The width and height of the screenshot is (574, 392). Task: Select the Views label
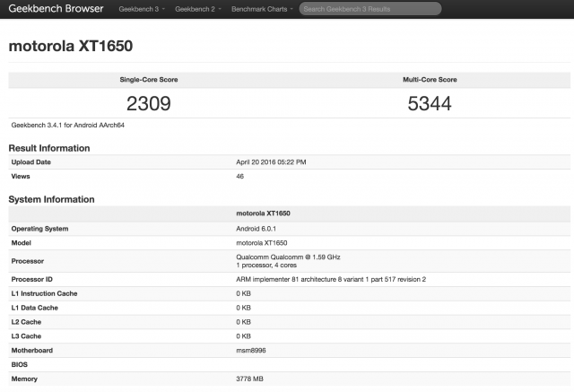point(21,177)
